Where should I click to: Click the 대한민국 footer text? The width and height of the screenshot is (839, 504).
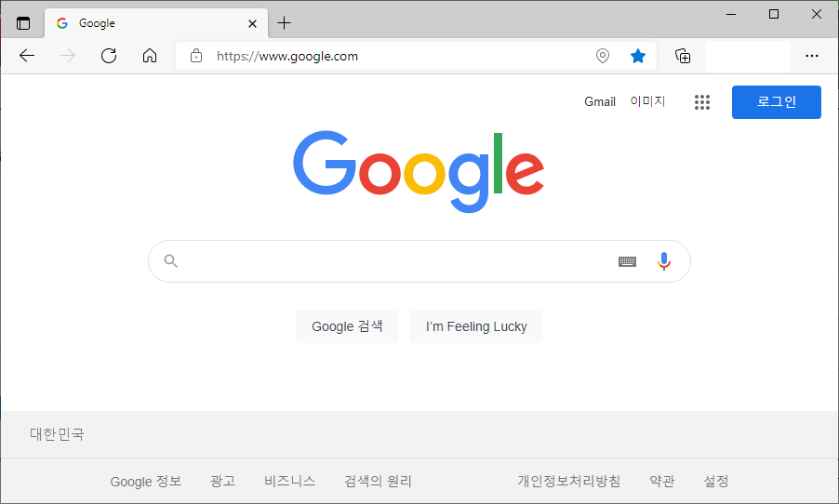(x=57, y=434)
